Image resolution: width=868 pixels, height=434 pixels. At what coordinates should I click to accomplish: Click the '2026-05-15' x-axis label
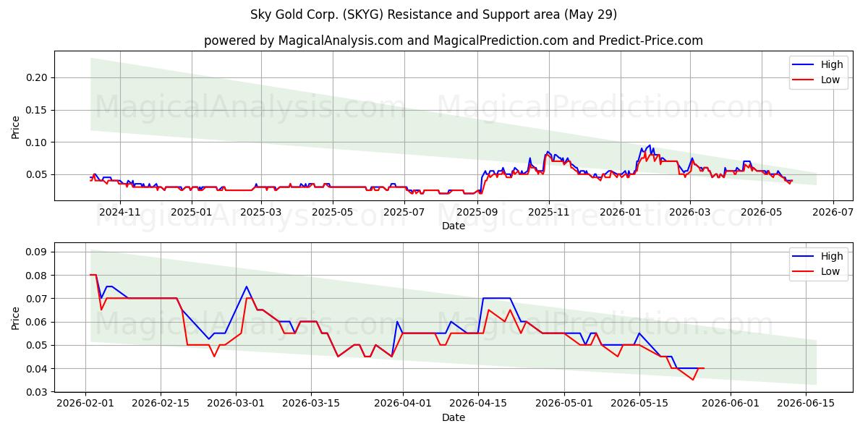639,404
